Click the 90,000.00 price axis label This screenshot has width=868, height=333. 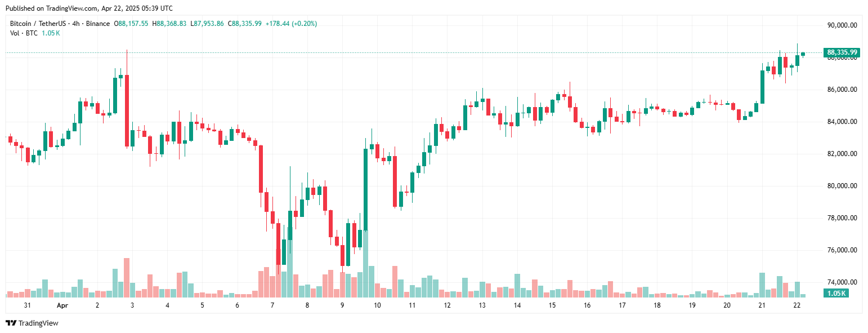(842, 25)
